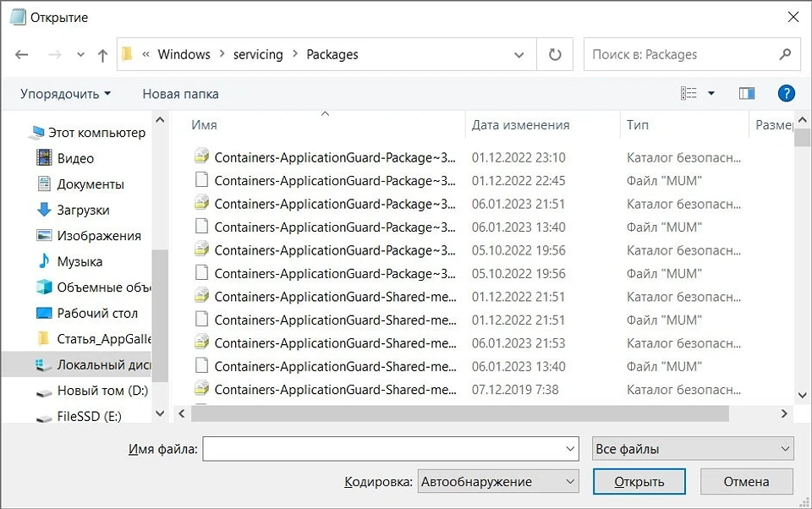The image size is (812, 509).
Task: Cancel the dialog with Отмена
Action: coord(746,481)
